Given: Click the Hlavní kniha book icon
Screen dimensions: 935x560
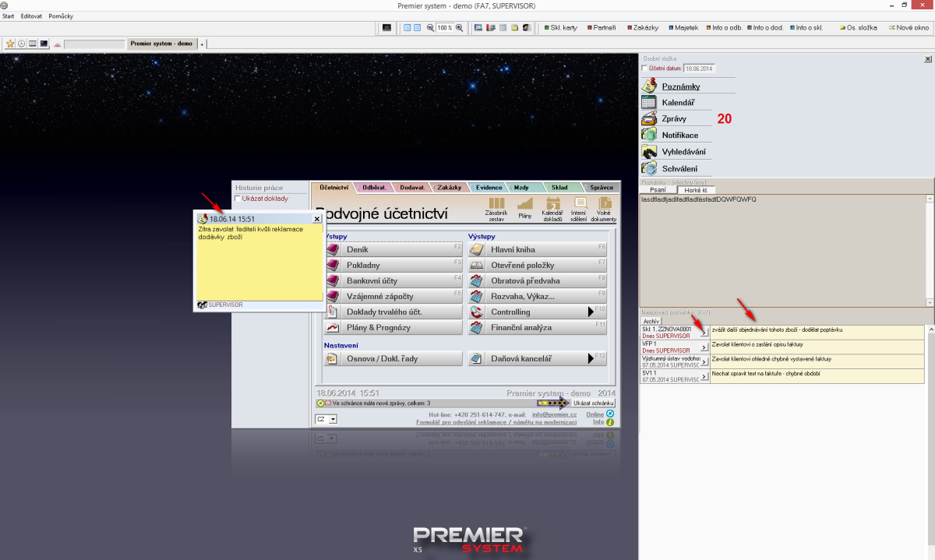Looking at the screenshot, I should coord(477,250).
